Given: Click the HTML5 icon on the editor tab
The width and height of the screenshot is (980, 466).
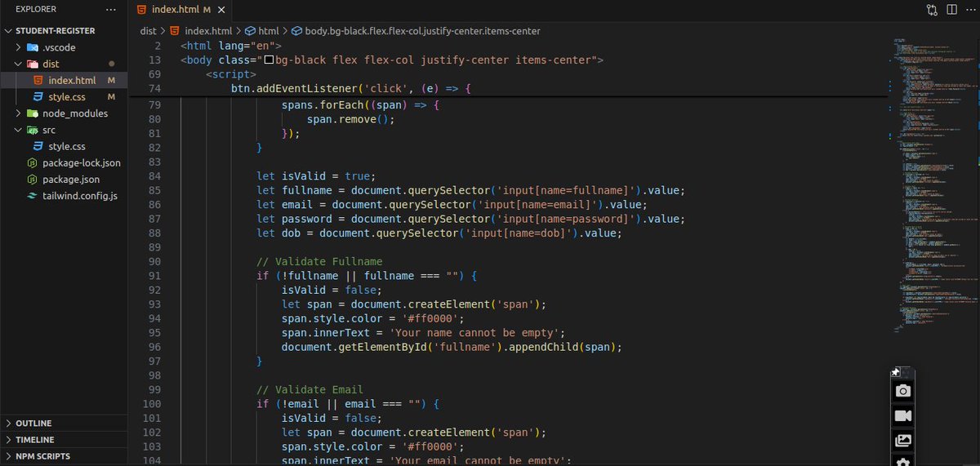Looking at the screenshot, I should point(143,10).
